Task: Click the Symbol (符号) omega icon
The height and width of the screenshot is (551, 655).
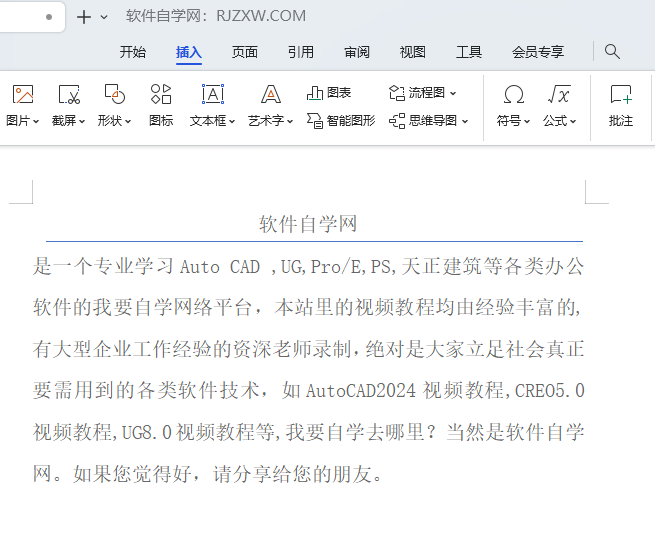Action: click(513, 94)
